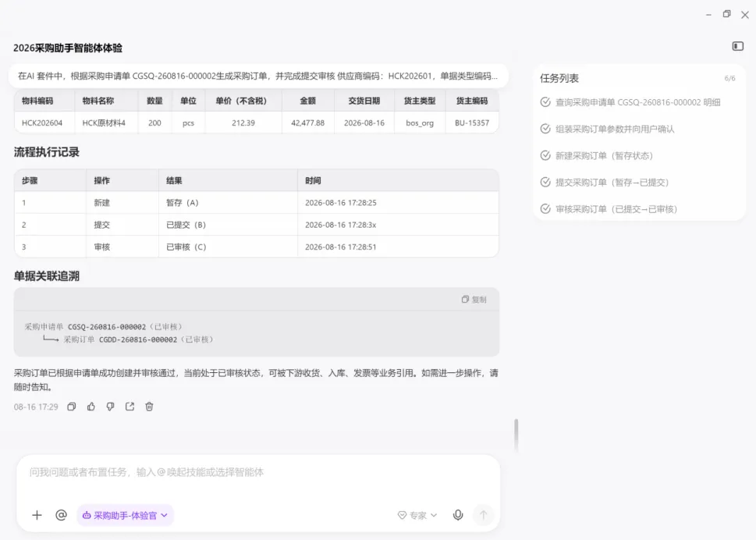The image size is (756, 540).
Task: Click delivery date cell 2026-08-16
Action: 364,123
